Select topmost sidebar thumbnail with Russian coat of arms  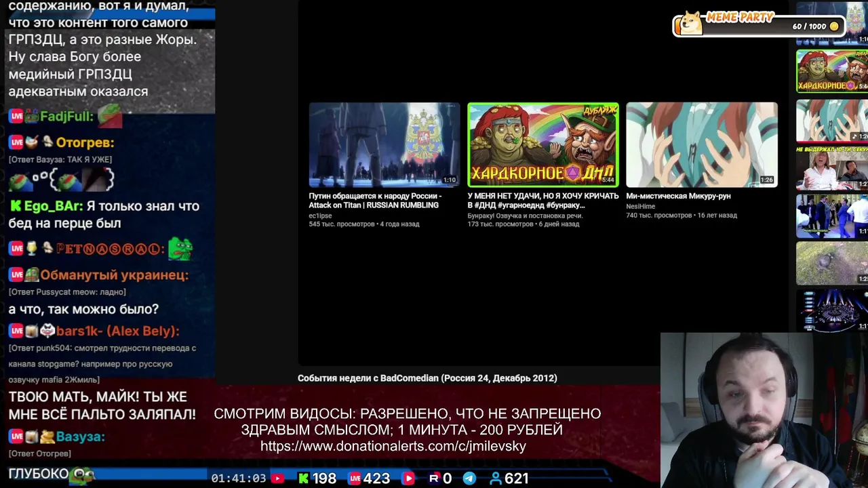pyautogui.click(x=832, y=23)
